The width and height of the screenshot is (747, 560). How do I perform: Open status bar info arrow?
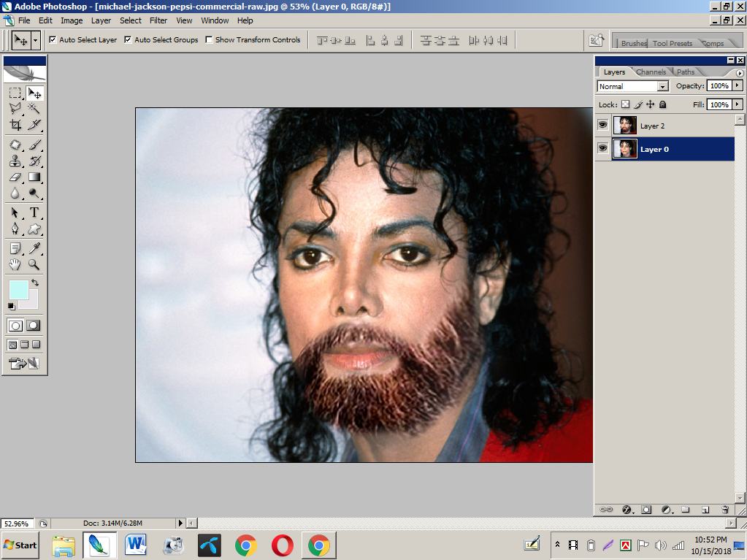pyautogui.click(x=180, y=523)
